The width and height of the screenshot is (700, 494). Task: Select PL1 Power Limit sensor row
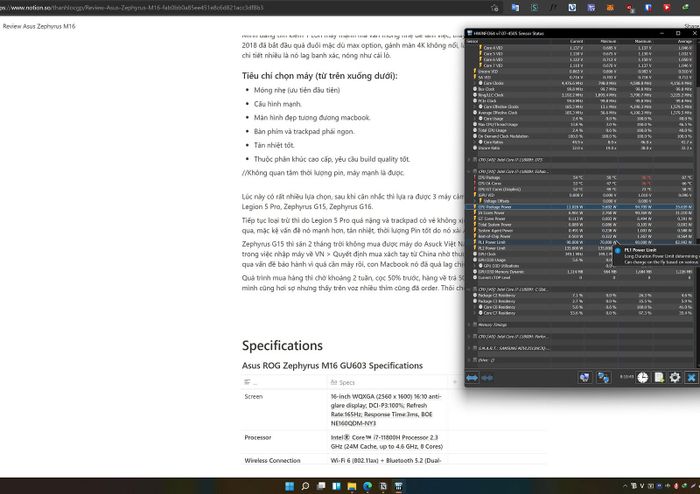pyautogui.click(x=580, y=242)
